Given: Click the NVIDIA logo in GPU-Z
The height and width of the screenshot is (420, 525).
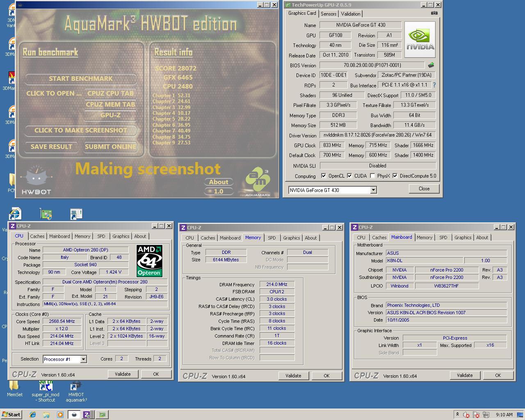Looking at the screenshot, I should (x=420, y=39).
